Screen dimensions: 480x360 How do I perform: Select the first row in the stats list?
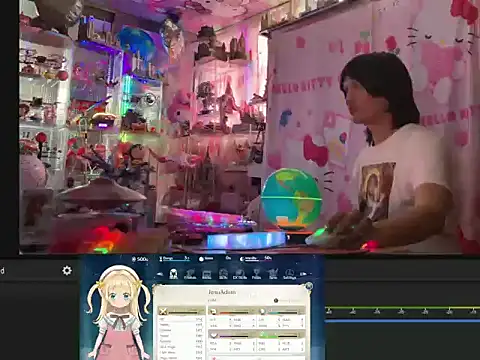(x=181, y=319)
